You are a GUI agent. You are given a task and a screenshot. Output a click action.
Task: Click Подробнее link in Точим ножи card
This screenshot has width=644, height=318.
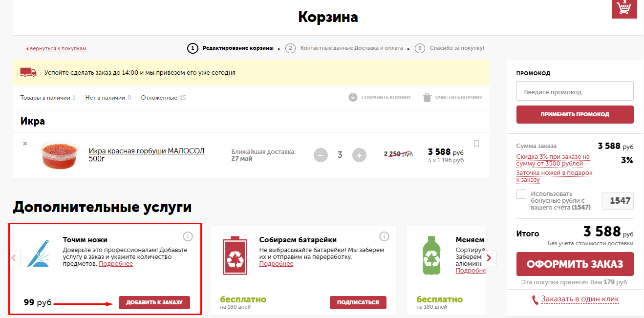click(116, 264)
